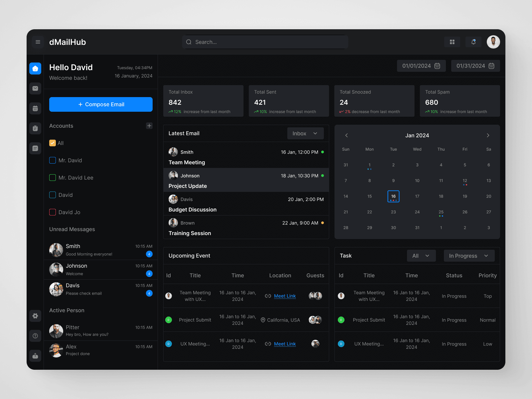532x399 pixels.
Task: Open the apps grid icon
Action: click(452, 42)
